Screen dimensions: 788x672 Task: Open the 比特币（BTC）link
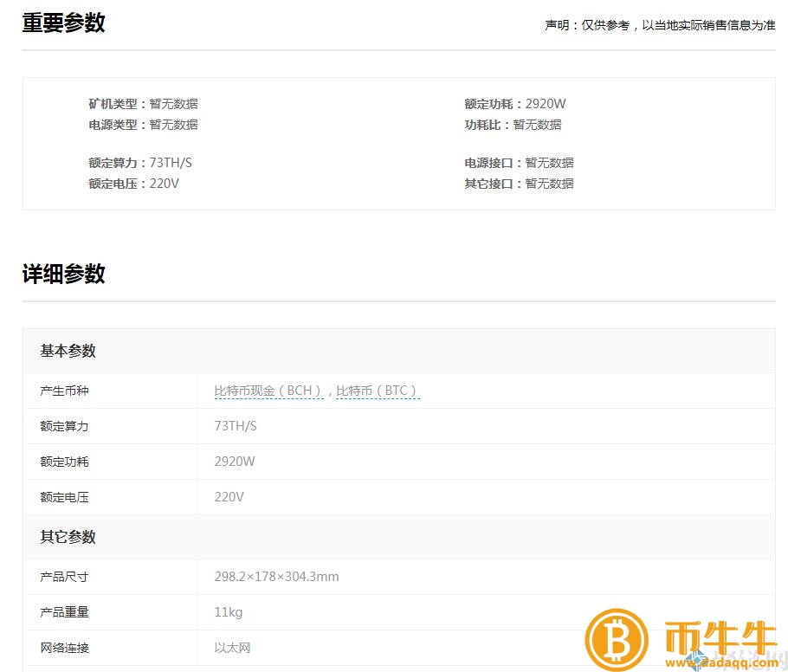(378, 390)
